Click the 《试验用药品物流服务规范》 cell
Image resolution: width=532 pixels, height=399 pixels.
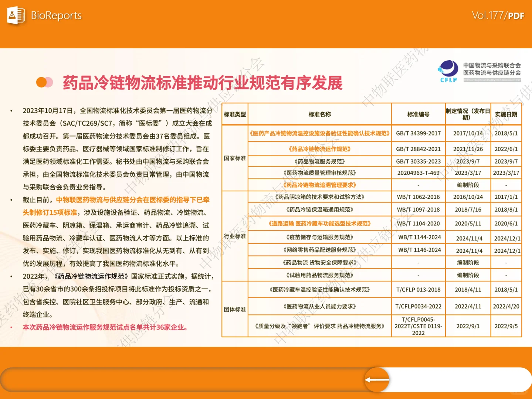pyautogui.click(x=320, y=275)
